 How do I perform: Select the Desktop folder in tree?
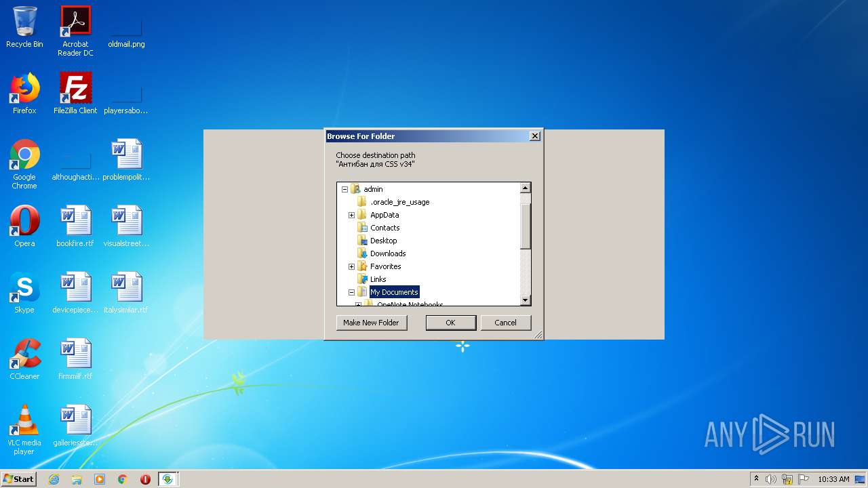[x=383, y=241]
